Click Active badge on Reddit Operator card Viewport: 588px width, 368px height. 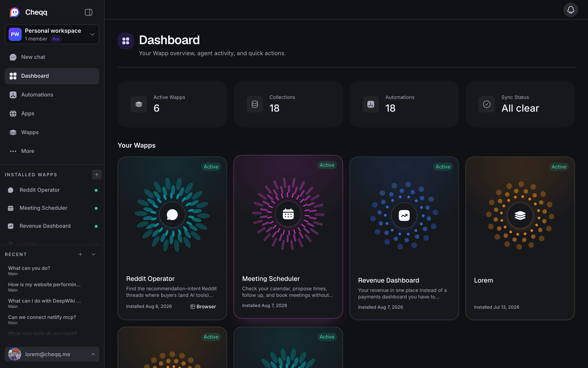coord(211,167)
